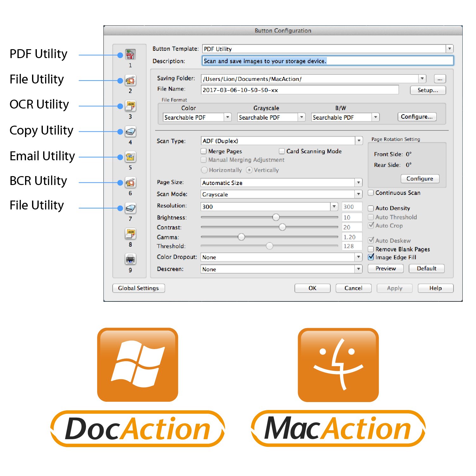Click the DocAction logo
Screen dimensions: 476x476
tap(137, 429)
